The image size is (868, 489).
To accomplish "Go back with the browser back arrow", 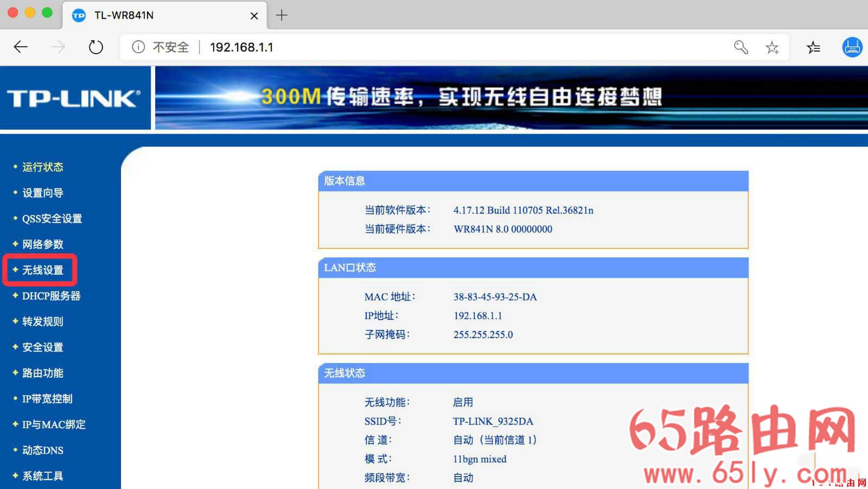I will 21,47.
